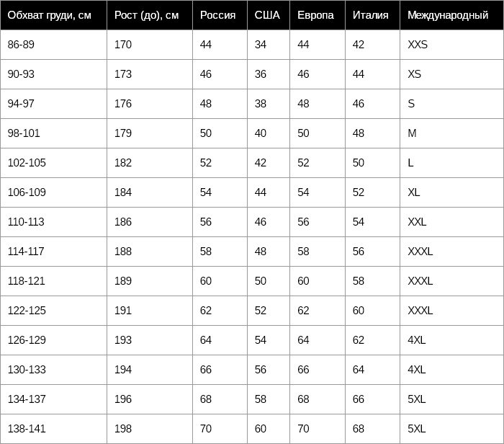Viewport: 504px width, 444px height.
Task: Select chest range cell 102-105
Action: click(27, 163)
